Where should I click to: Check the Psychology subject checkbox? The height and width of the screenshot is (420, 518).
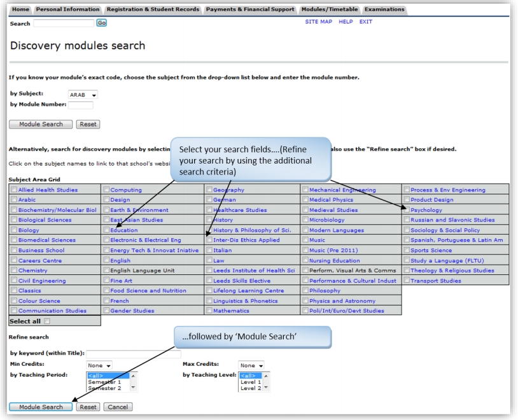407,209
